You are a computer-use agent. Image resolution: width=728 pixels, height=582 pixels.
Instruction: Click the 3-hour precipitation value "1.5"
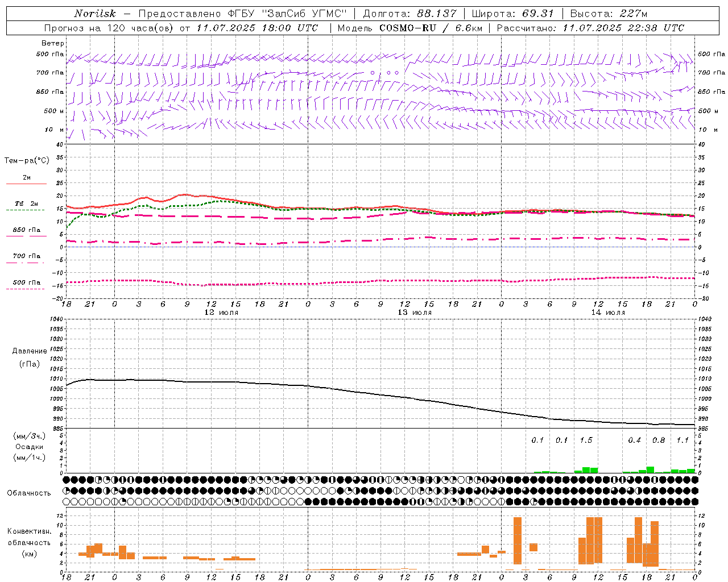[586, 440]
